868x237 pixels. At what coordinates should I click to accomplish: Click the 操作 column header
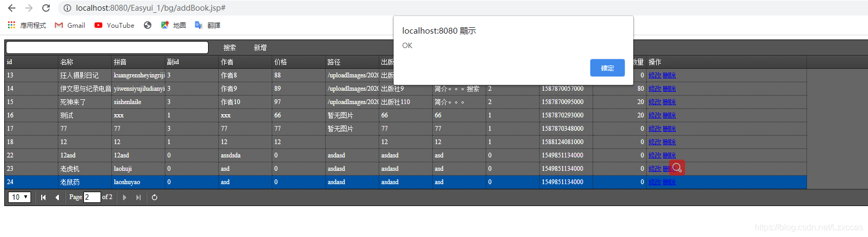pos(727,62)
